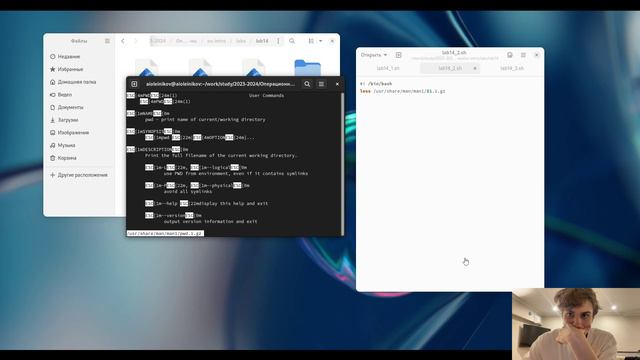Switch to the lab14_1.sh tab
Image resolution: width=640 pixels, height=360 pixels.
[x=388, y=68]
